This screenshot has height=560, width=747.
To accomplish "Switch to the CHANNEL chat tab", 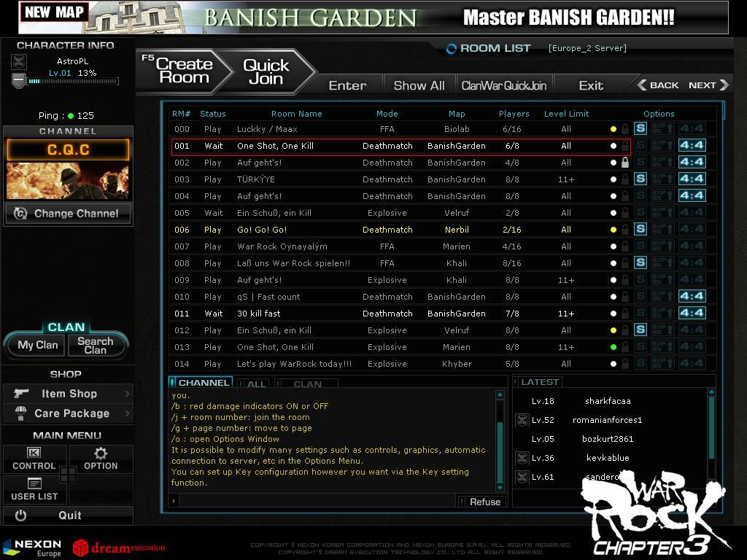I will coord(201,382).
